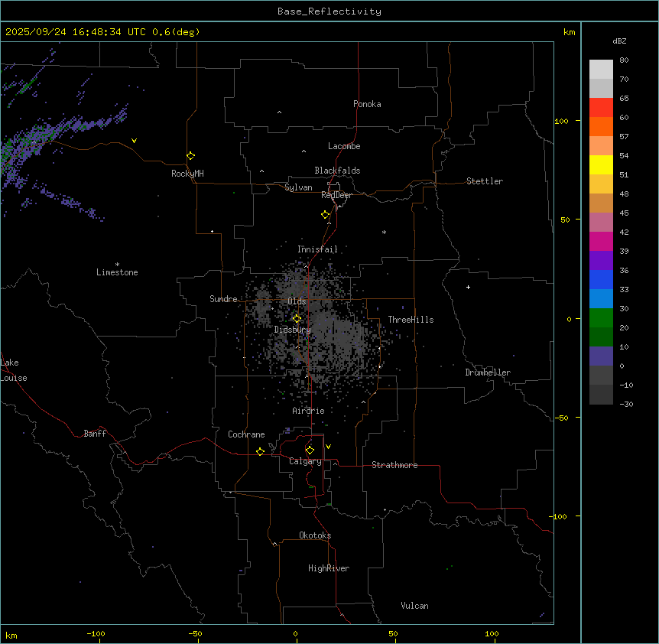The image size is (659, 644).
Task: Click the yellow diamond marker beside RockyMH
Action: pos(190,156)
